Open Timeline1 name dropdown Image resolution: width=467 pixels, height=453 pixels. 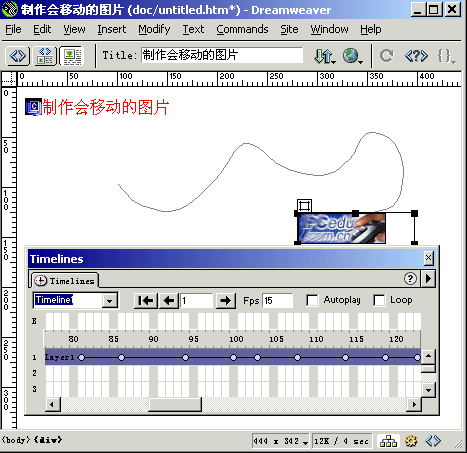click(x=110, y=301)
